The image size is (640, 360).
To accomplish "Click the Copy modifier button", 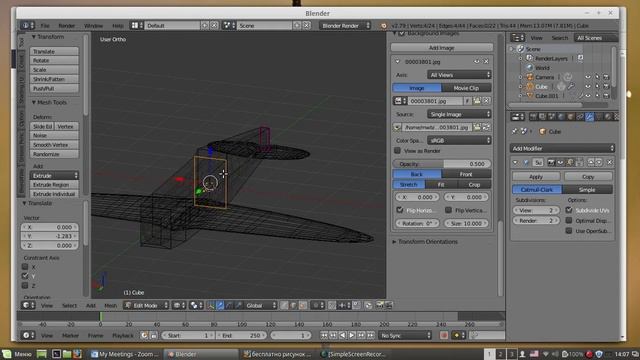I will pyautogui.click(x=588, y=176).
